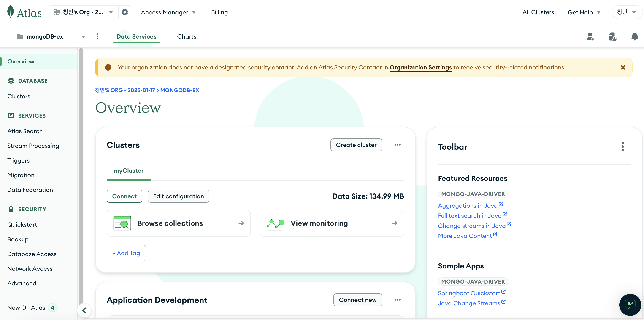The width and height of the screenshot is (644, 320).
Task: Open Toolbar panel vertical dots menu
Action: 622,146
